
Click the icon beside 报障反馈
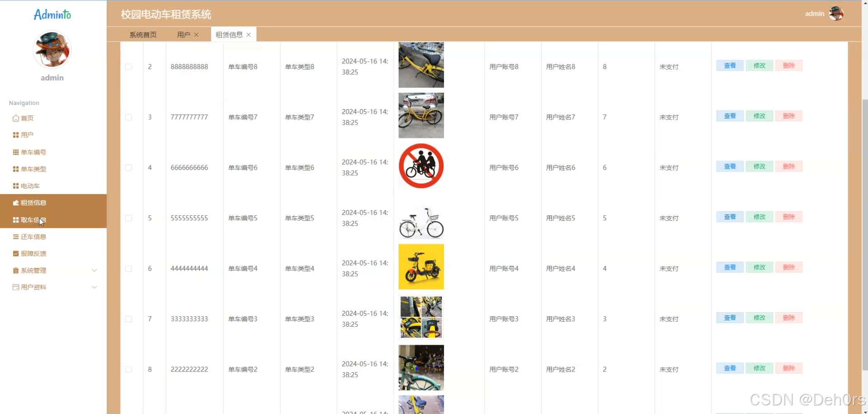[x=16, y=253]
